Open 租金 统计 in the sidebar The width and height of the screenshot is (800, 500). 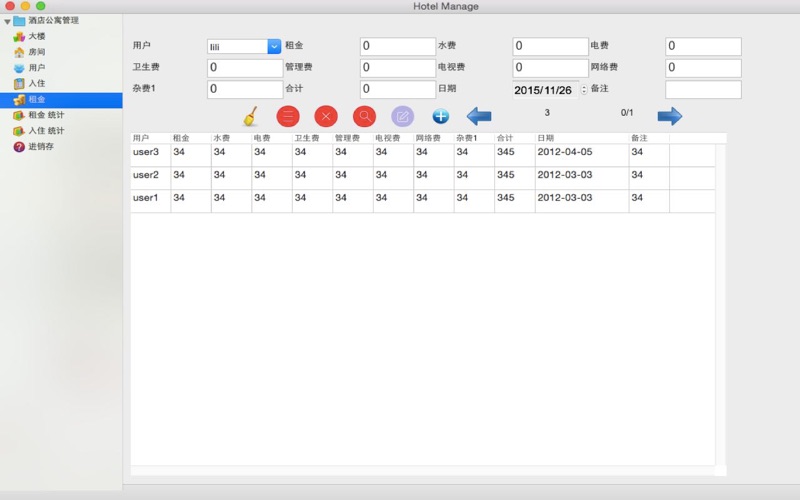click(46, 115)
